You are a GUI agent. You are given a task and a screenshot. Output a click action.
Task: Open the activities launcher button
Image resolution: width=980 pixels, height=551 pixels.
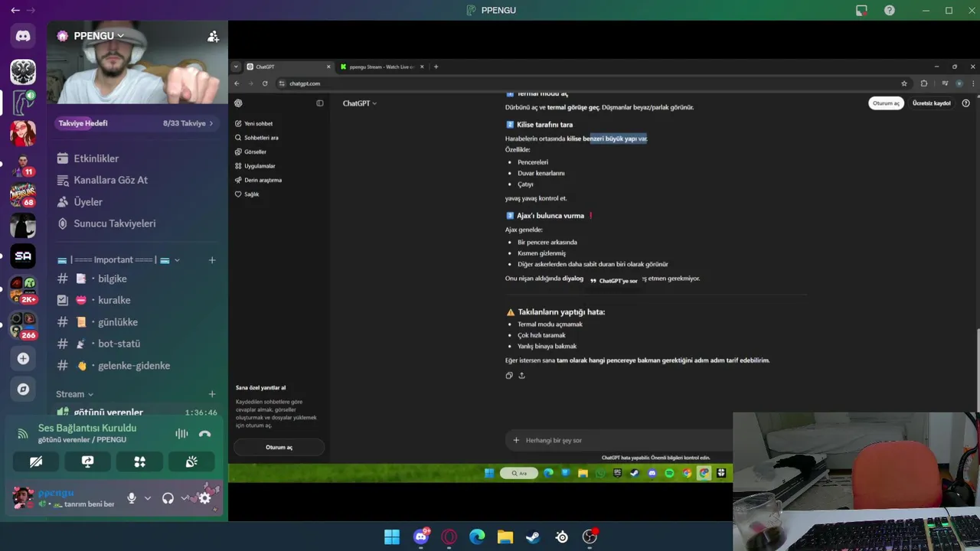click(139, 461)
